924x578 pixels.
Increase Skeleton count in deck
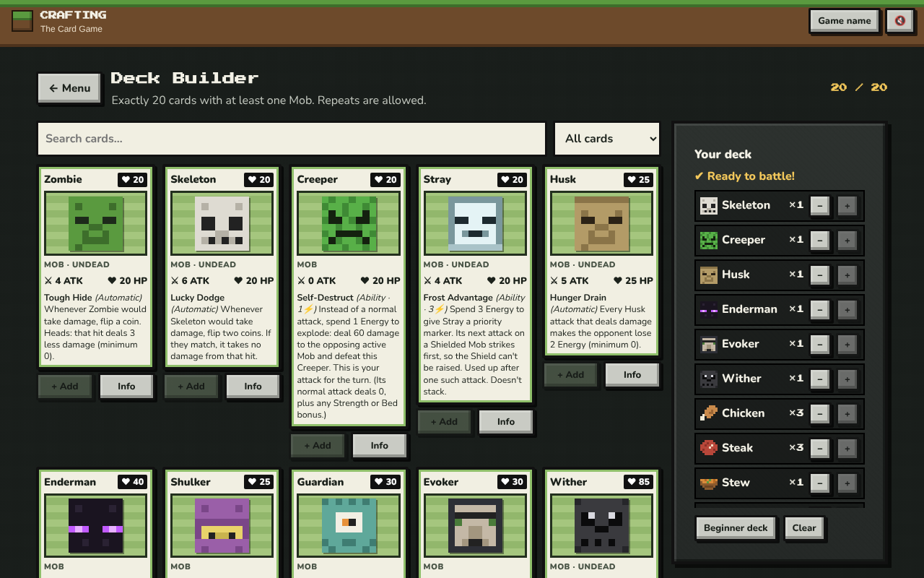click(847, 206)
